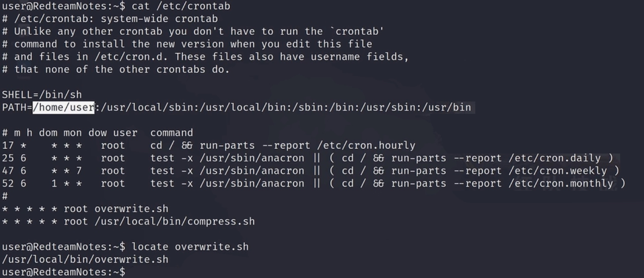Click the /usr/local/bin/compress.sh cron path

(x=174, y=221)
